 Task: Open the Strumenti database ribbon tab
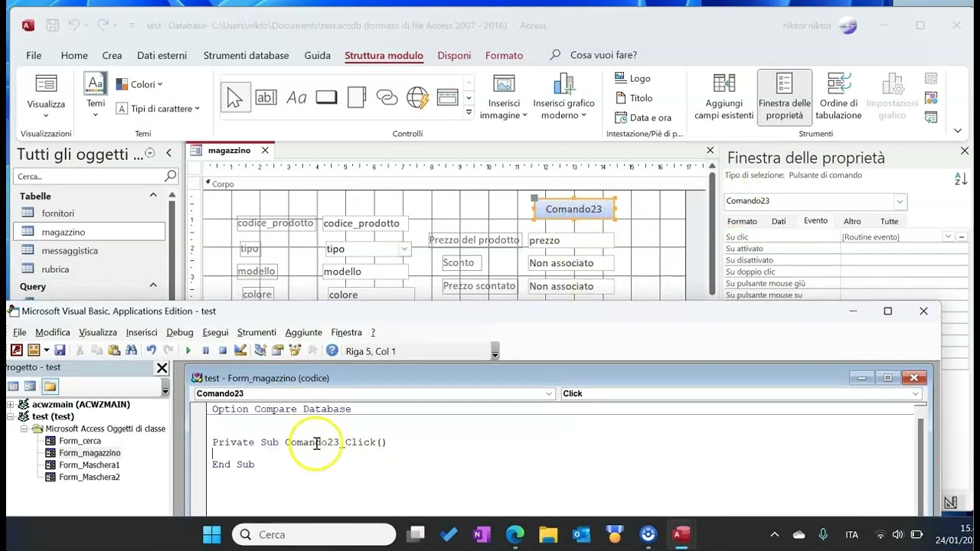(246, 55)
